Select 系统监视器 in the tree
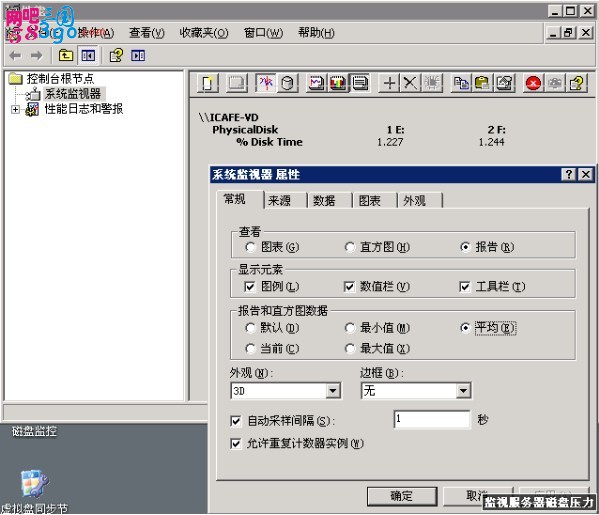The width and height of the screenshot is (599, 515). 73,94
